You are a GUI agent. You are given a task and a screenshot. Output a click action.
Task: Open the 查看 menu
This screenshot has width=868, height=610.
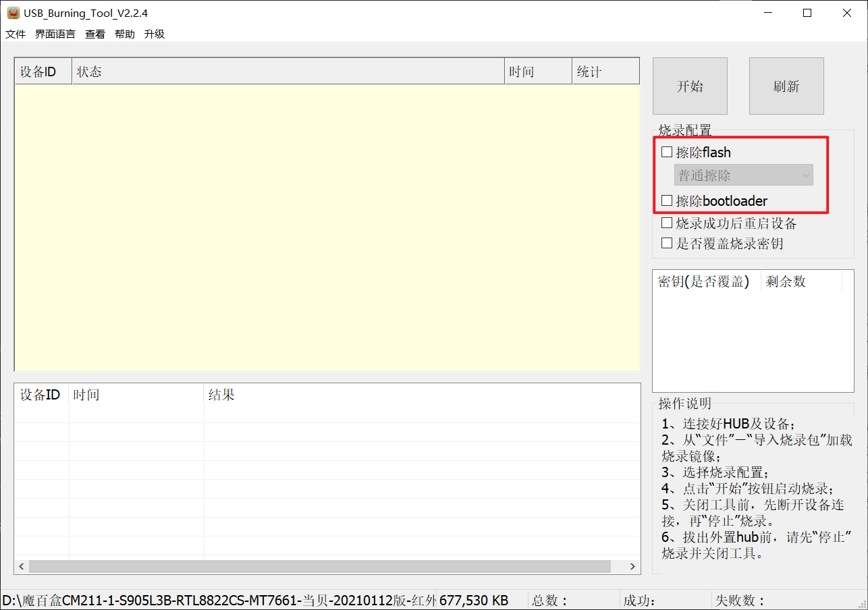pos(95,34)
